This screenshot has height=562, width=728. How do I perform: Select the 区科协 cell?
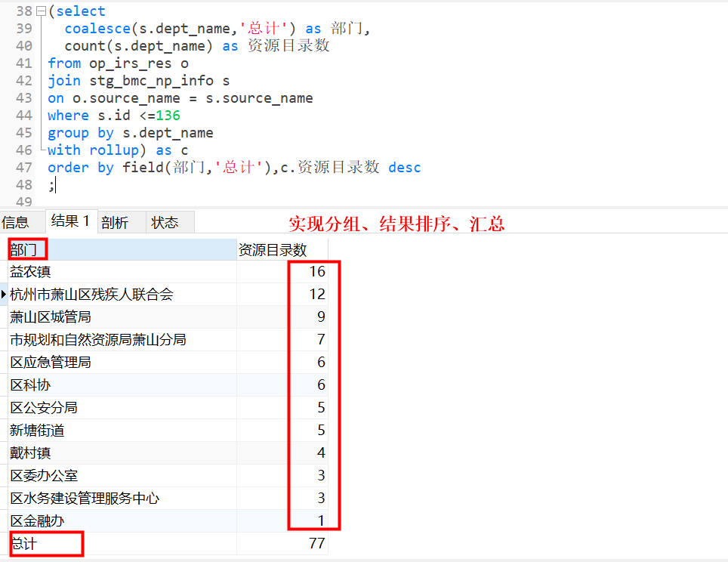point(122,385)
